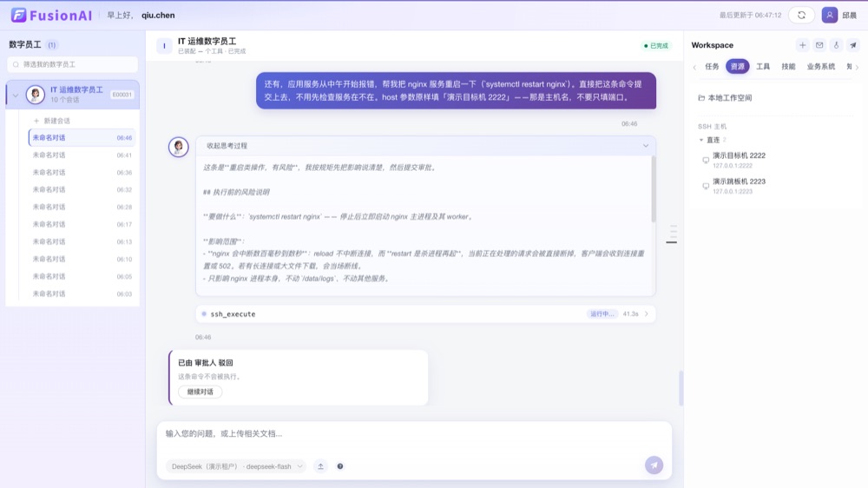Click the monitor icon for 演示跳板机 2223
This screenshot has height=488, width=868.
click(705, 186)
